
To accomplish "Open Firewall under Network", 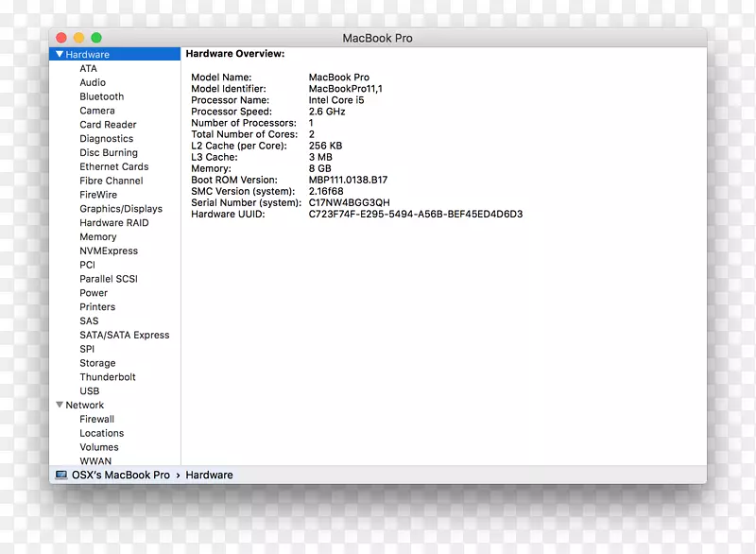I will pos(96,418).
